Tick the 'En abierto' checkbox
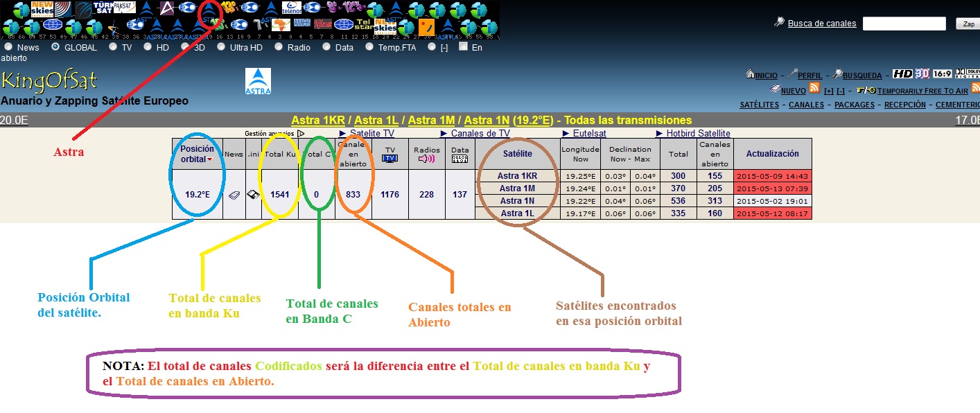This screenshot has width=980, height=413. (x=463, y=46)
